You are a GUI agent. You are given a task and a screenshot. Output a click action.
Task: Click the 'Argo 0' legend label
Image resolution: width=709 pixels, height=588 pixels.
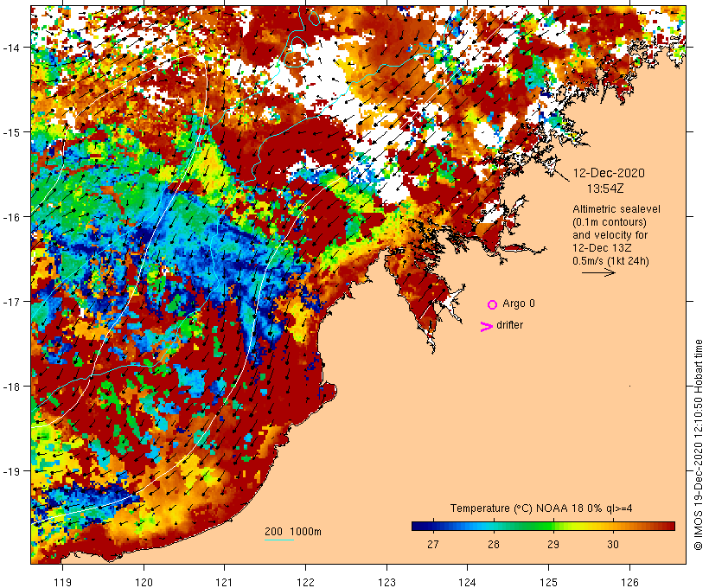click(519, 304)
